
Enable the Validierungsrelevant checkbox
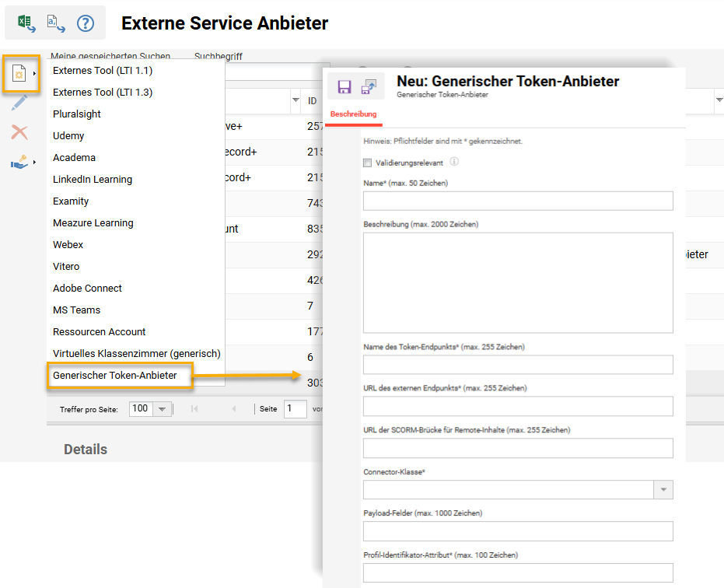(x=367, y=163)
